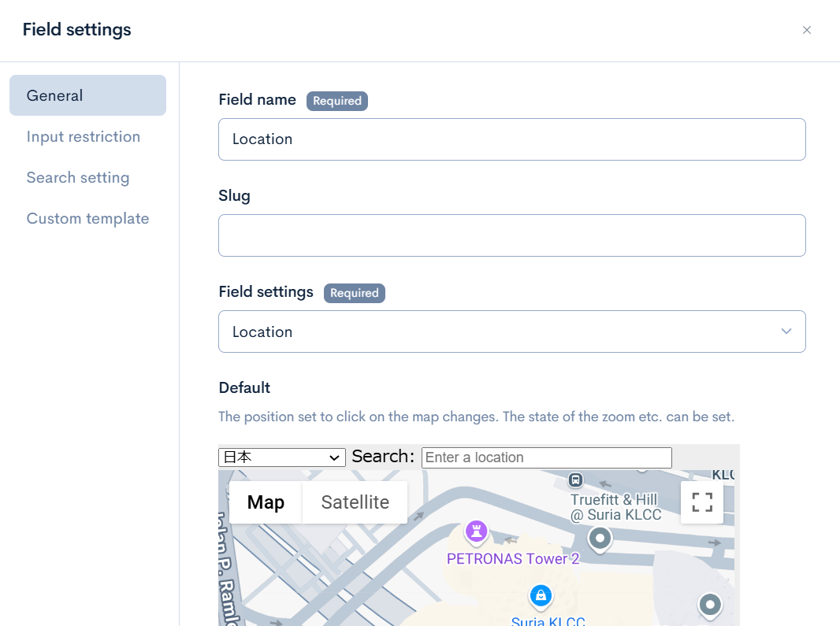Image resolution: width=840 pixels, height=626 pixels.
Task: Click the purple PETRONAS Tower 2 marker
Action: (476, 532)
